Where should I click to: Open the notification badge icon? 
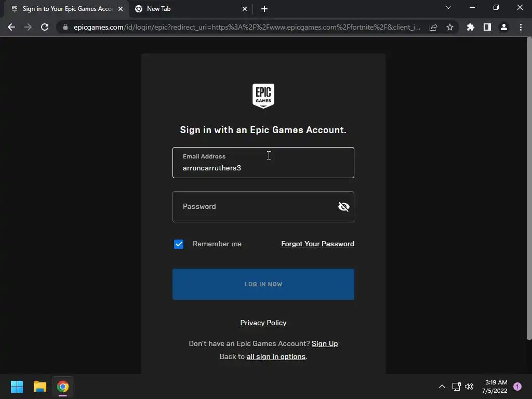click(x=517, y=387)
